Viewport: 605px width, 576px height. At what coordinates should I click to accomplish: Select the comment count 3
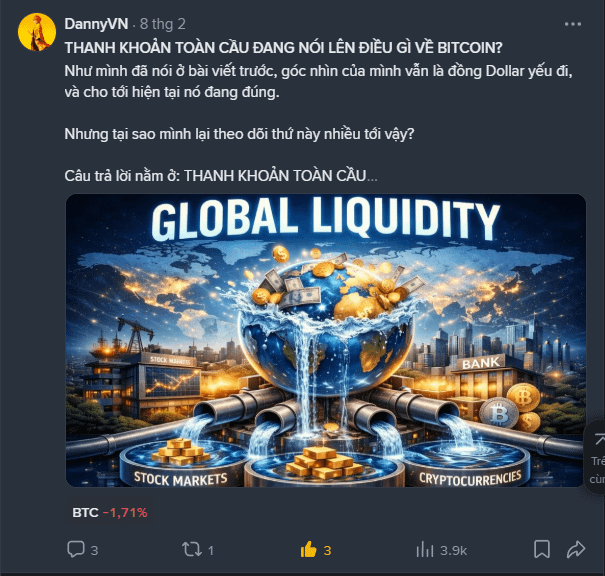tap(94, 550)
